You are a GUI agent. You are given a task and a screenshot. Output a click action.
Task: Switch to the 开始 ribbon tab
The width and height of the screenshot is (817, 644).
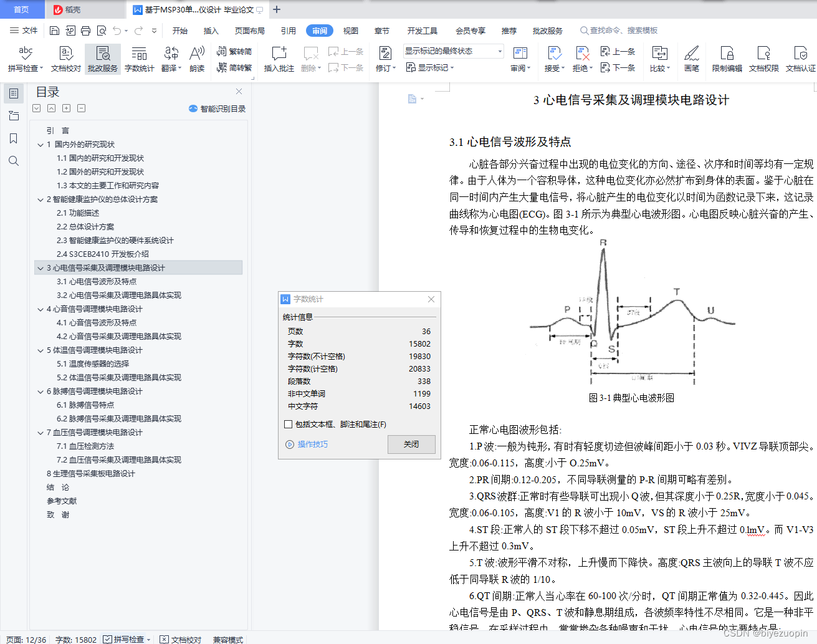[x=180, y=31]
